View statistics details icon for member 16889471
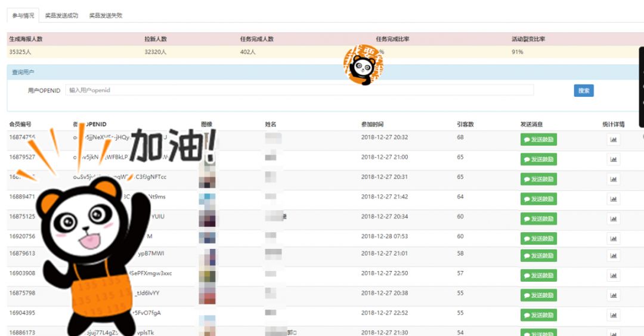 [613, 199]
